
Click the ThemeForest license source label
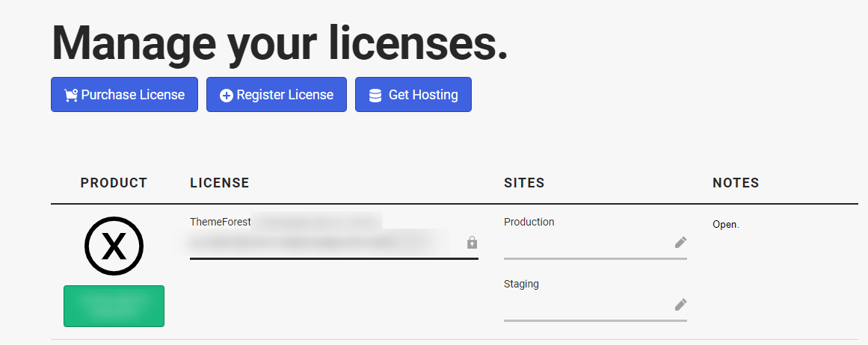tap(221, 222)
